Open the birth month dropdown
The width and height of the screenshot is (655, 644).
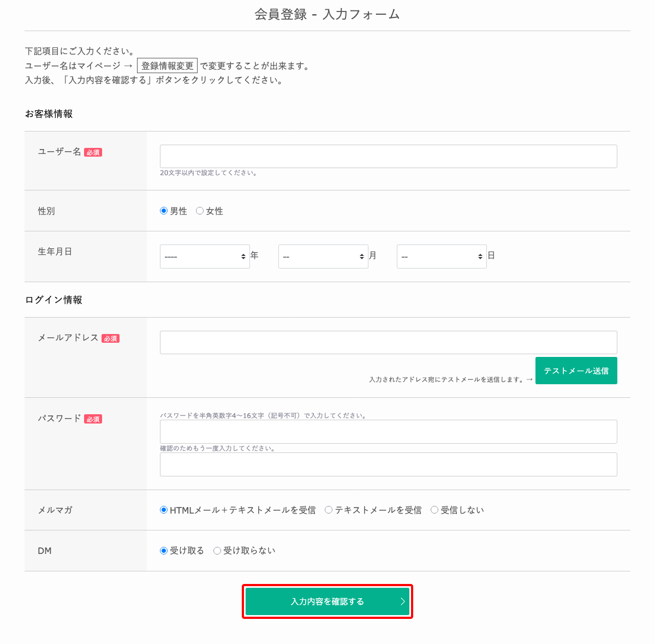click(323, 257)
